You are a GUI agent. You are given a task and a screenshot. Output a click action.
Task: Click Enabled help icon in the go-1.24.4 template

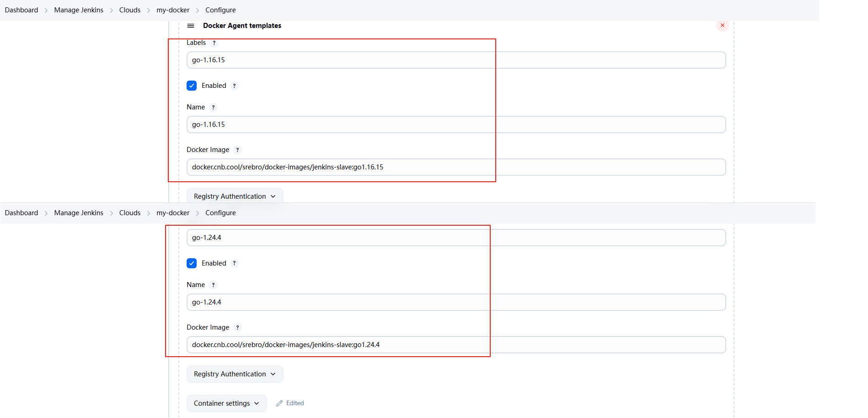point(234,263)
